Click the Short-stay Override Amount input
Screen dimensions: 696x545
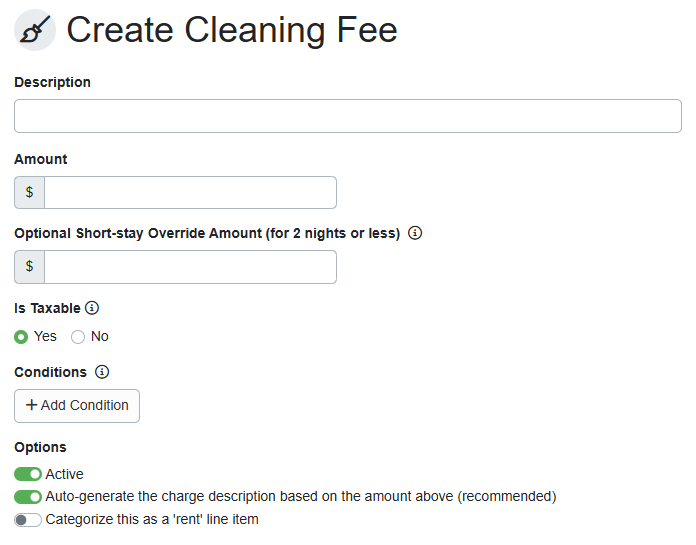pyautogui.click(x=190, y=267)
